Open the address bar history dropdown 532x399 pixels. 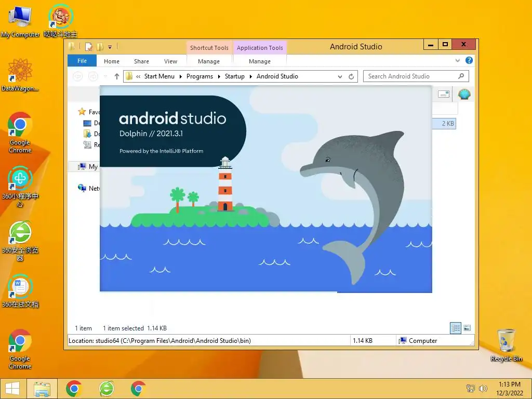pyautogui.click(x=340, y=77)
